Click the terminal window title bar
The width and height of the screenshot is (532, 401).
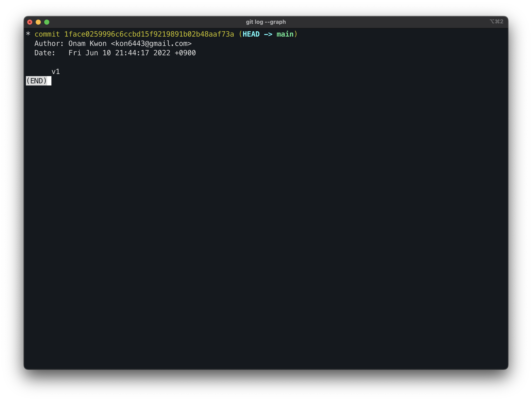[168, 22]
